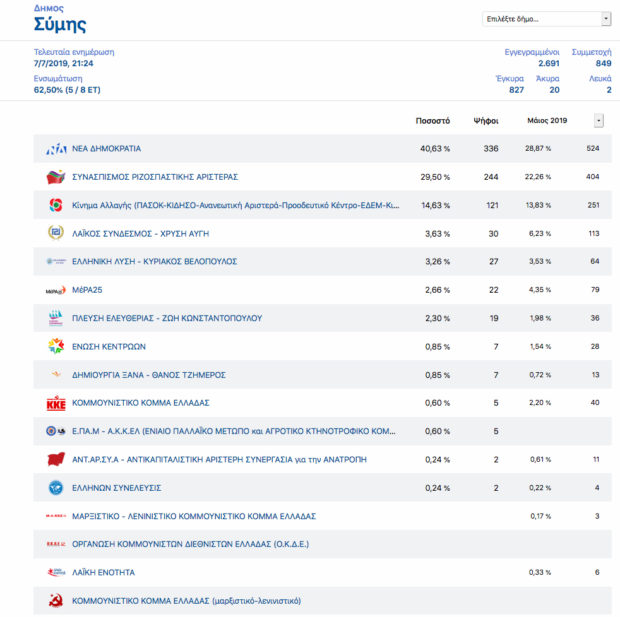Open the Ε.ΠΑ.Μ - Α.Κ.Κ.ΕΛ party link
The height and width of the screenshot is (617, 620).
[x=234, y=431]
